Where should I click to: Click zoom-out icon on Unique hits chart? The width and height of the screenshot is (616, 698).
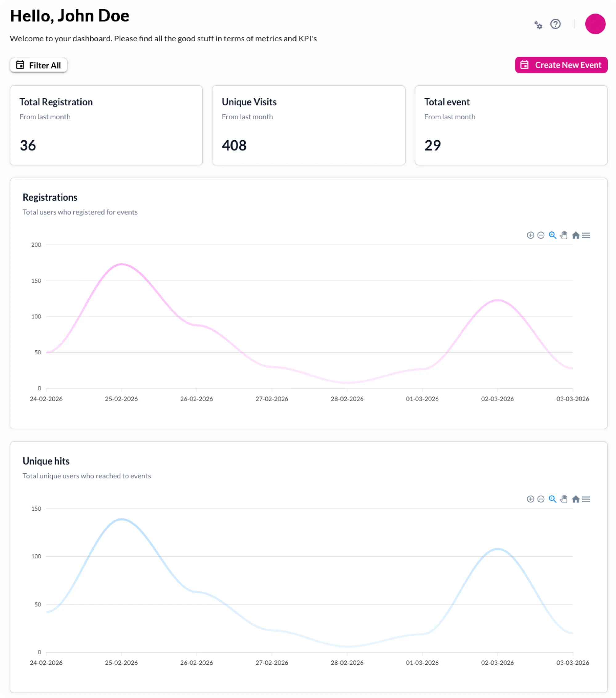[x=541, y=499]
